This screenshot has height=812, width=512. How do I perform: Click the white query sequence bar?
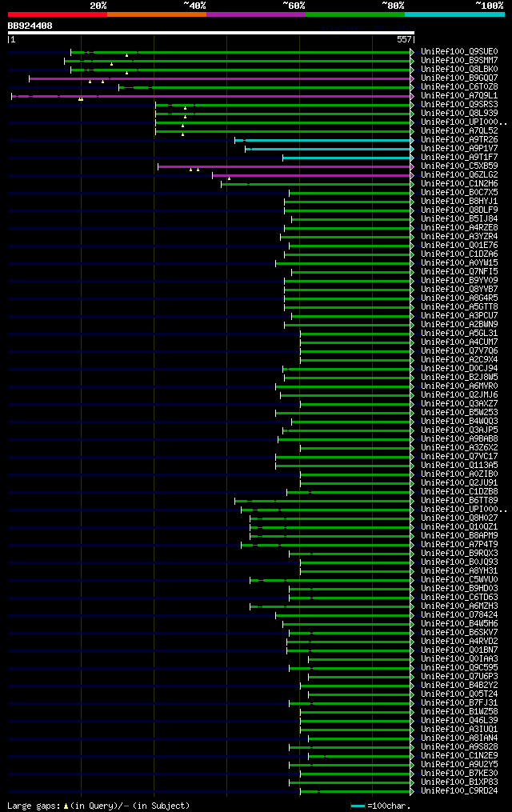click(210, 33)
